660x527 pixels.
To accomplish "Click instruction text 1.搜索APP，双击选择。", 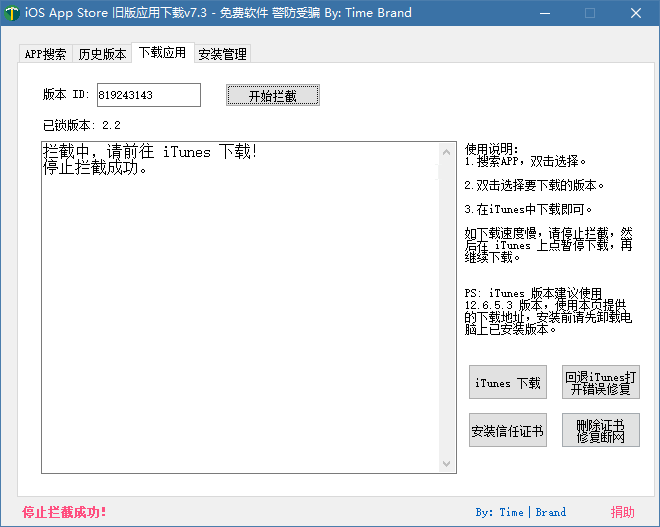I will click(525, 161).
